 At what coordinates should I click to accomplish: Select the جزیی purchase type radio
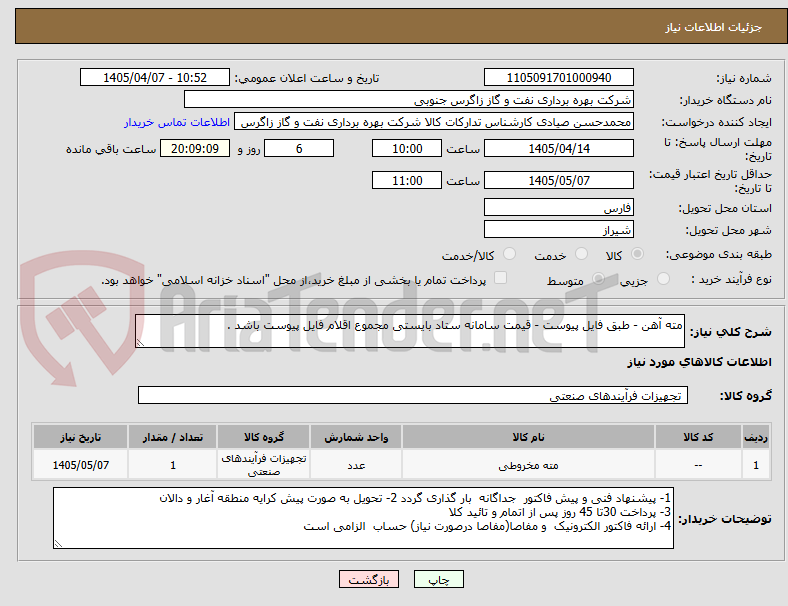click(x=663, y=278)
